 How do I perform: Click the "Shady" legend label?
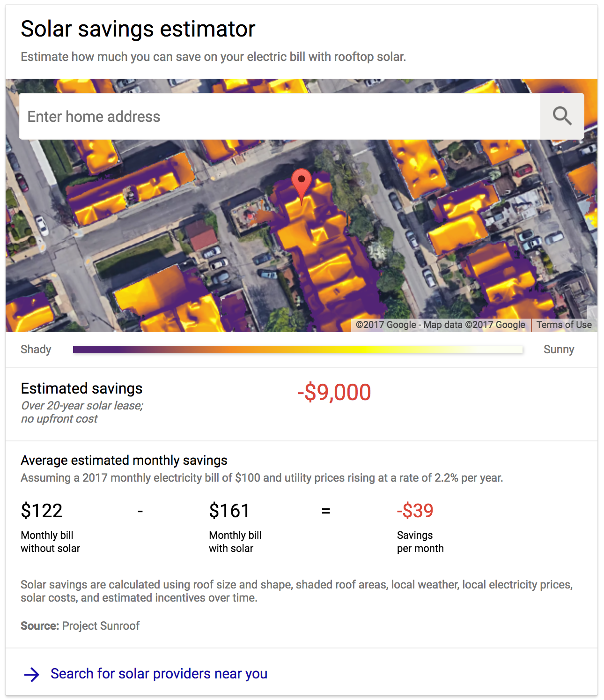(36, 350)
